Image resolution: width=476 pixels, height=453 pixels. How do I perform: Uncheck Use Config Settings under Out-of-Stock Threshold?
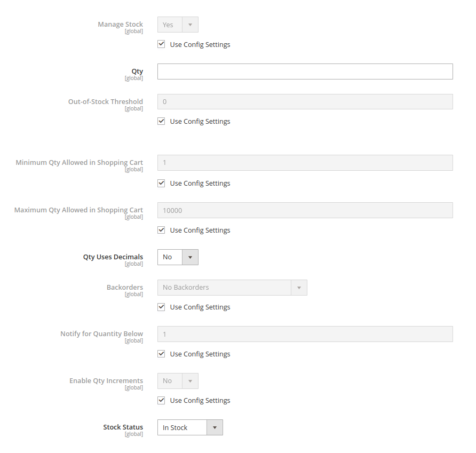pos(161,122)
